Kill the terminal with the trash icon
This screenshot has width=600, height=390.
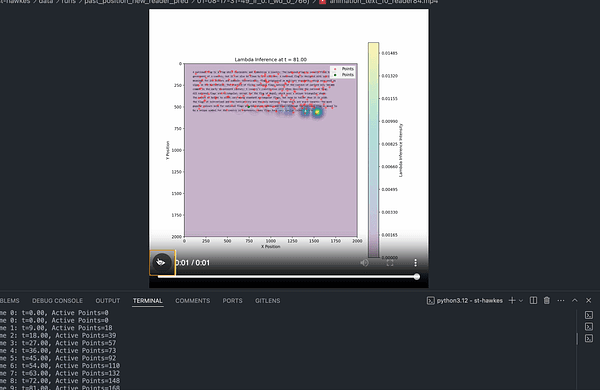pyautogui.click(x=547, y=300)
